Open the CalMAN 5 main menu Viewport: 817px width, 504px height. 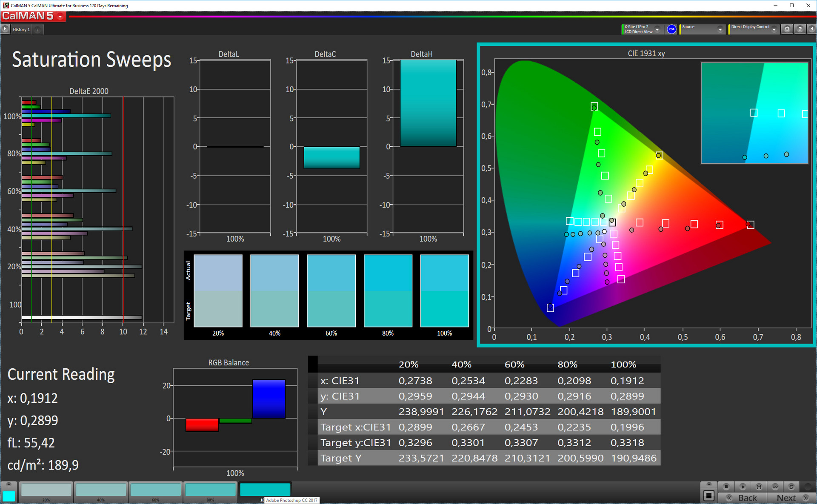coord(60,17)
